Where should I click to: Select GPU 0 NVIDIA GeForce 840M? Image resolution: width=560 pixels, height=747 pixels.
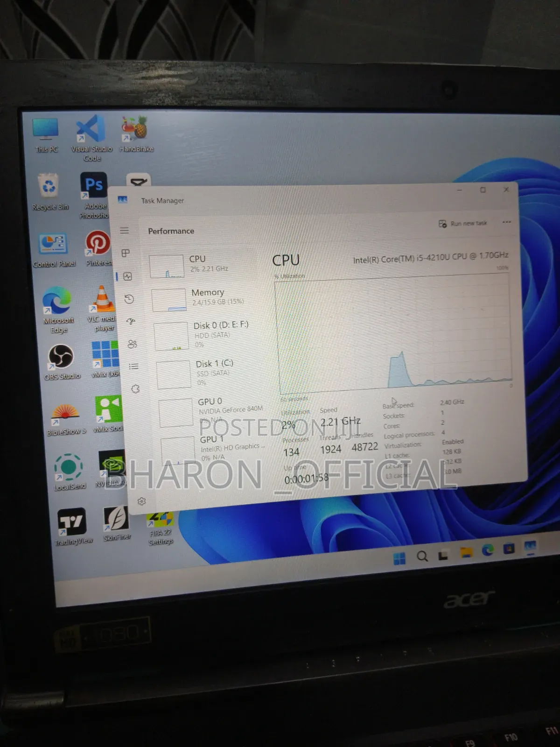(211, 412)
